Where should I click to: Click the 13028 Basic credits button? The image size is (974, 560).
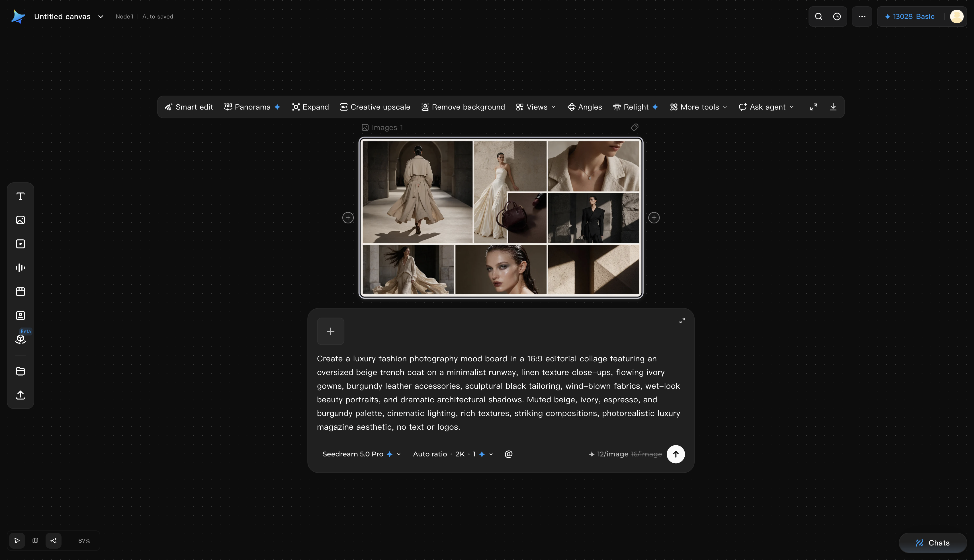(910, 17)
